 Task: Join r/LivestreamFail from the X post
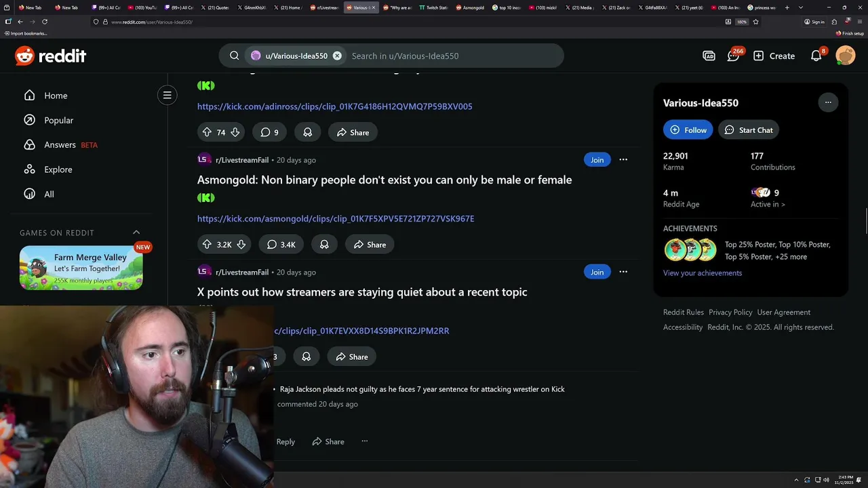(x=597, y=272)
